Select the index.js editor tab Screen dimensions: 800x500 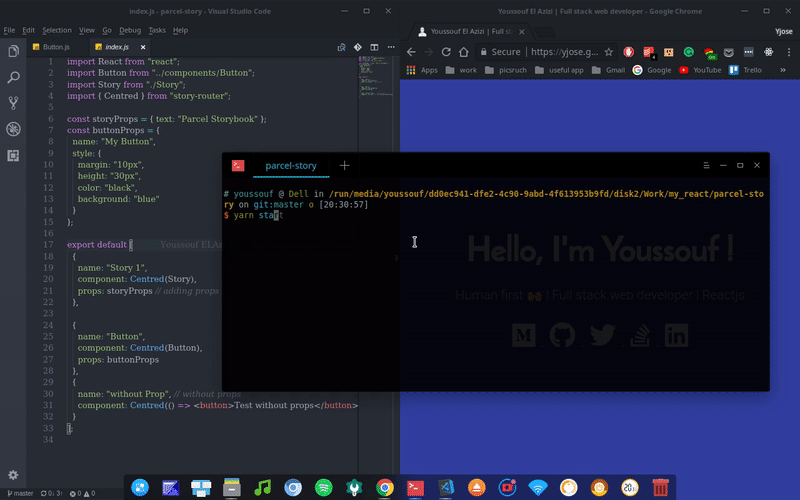coord(117,47)
